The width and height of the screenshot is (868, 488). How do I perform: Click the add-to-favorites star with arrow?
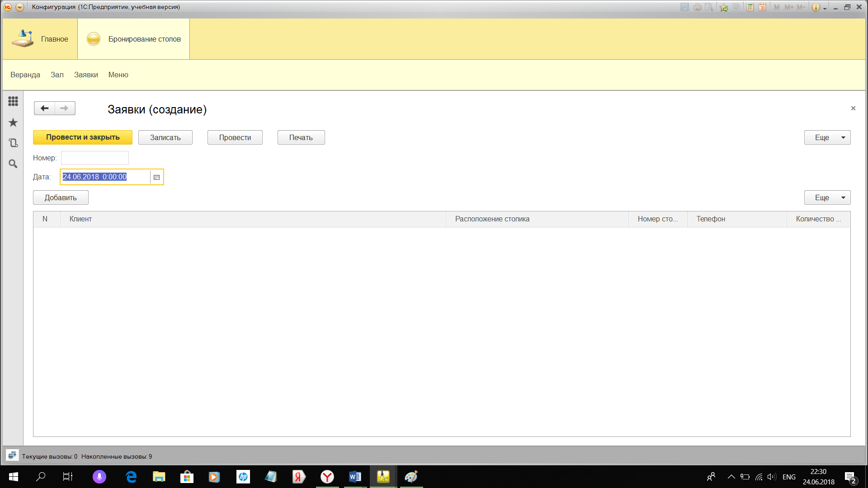pyautogui.click(x=724, y=7)
